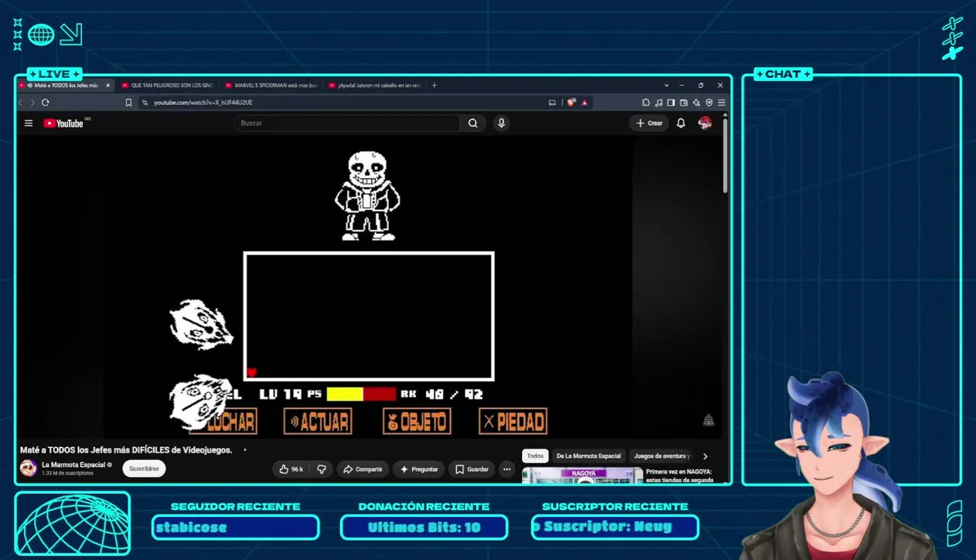This screenshot has width=976, height=560.
Task: Open the browser extensions puzzle icon
Action: 645,103
